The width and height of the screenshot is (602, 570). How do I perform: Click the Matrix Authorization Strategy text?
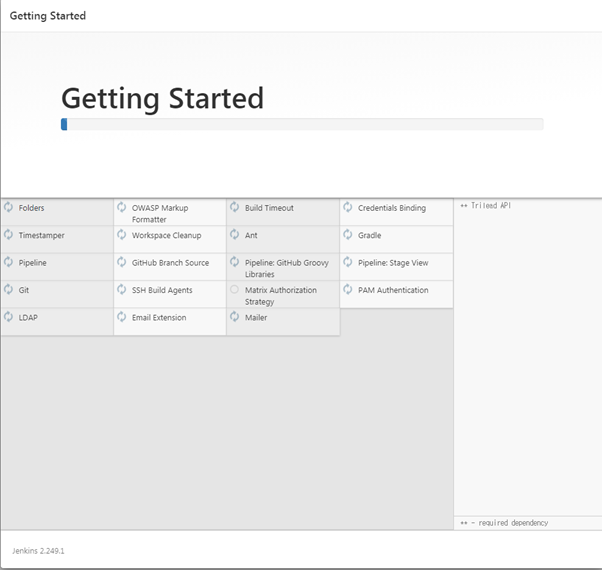[281, 296]
